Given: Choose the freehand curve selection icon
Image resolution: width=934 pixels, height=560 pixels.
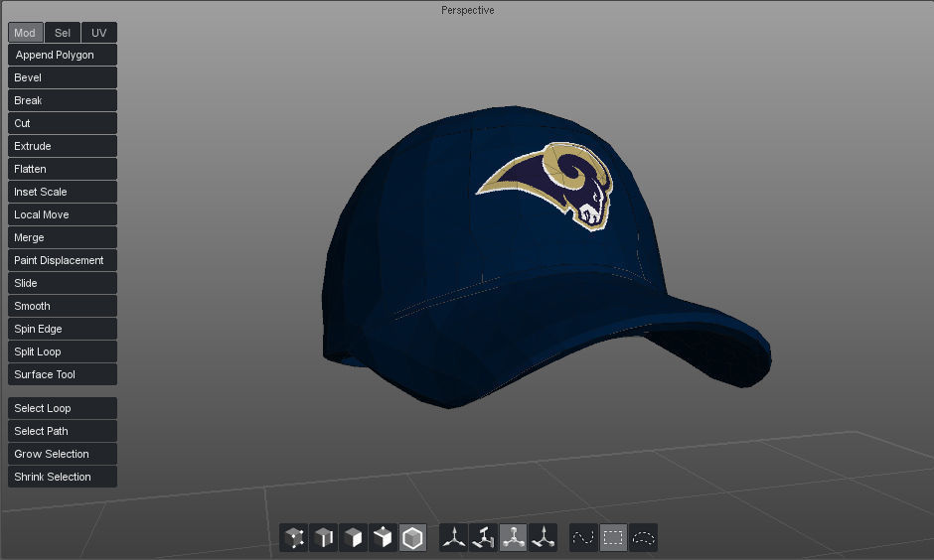Looking at the screenshot, I should (584, 537).
